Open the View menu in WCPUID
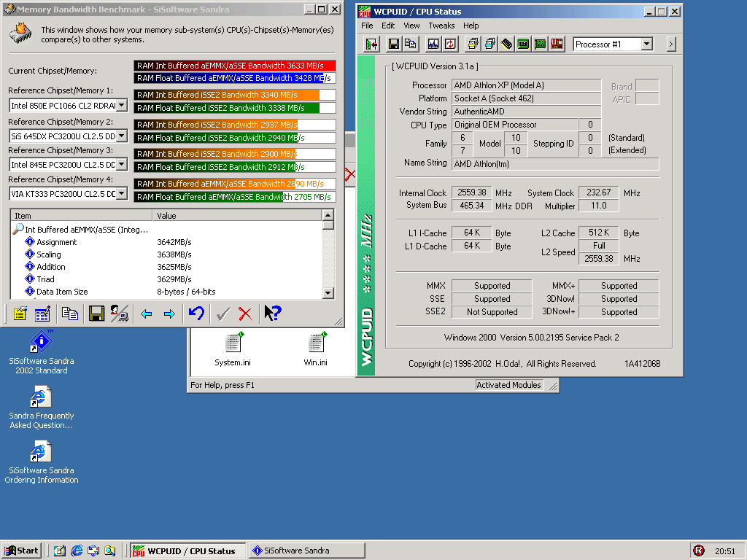Viewport: 747px width, 560px height. tap(411, 26)
